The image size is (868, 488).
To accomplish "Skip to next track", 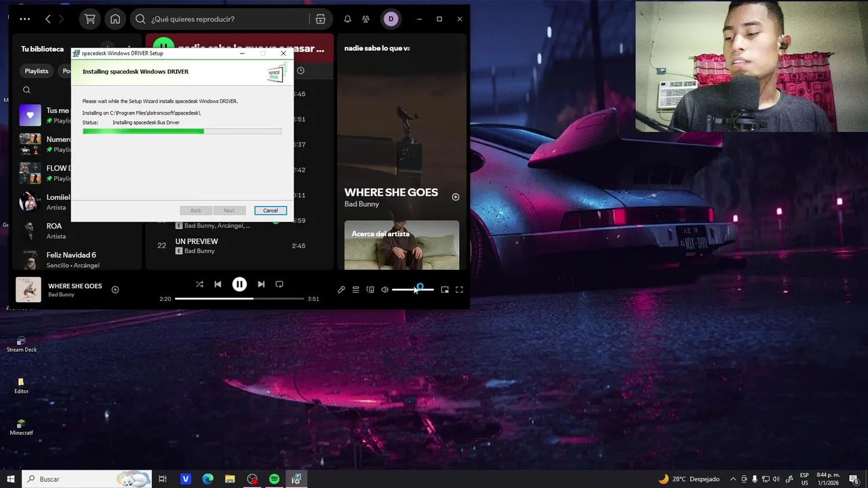I will [x=261, y=284].
